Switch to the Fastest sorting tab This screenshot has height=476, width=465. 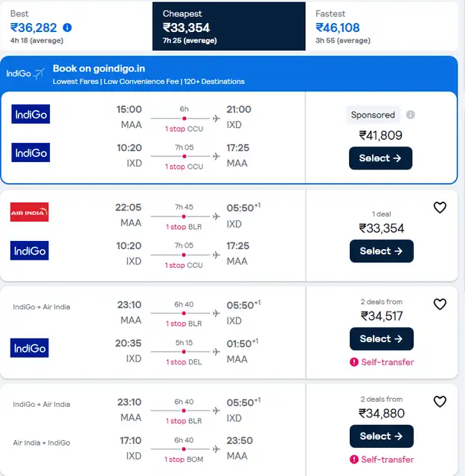click(382, 27)
